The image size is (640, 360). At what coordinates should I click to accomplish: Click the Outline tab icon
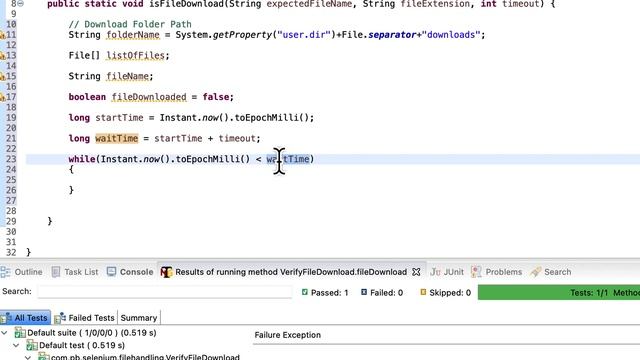tap(5, 272)
